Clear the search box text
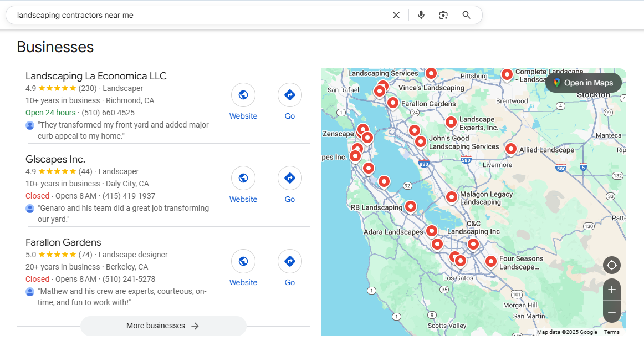 396,15
